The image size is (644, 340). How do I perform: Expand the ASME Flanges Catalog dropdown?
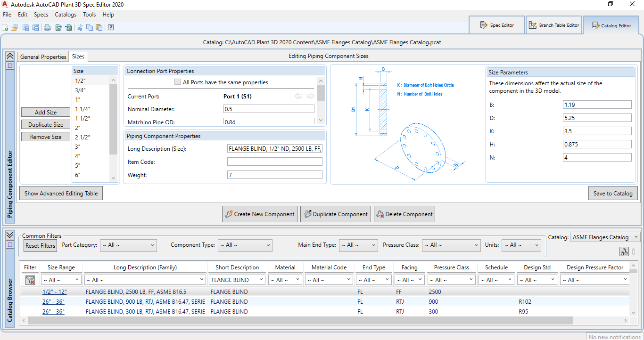pyautogui.click(x=604, y=237)
